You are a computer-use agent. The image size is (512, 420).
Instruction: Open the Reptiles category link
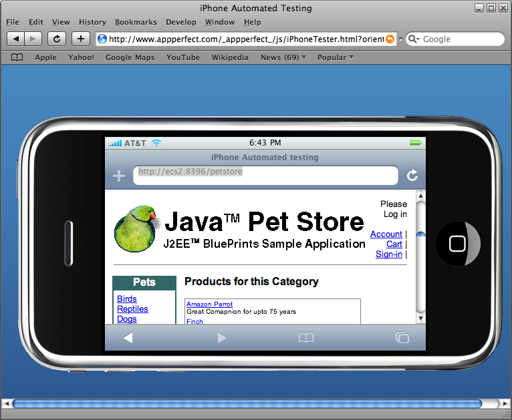click(x=132, y=308)
